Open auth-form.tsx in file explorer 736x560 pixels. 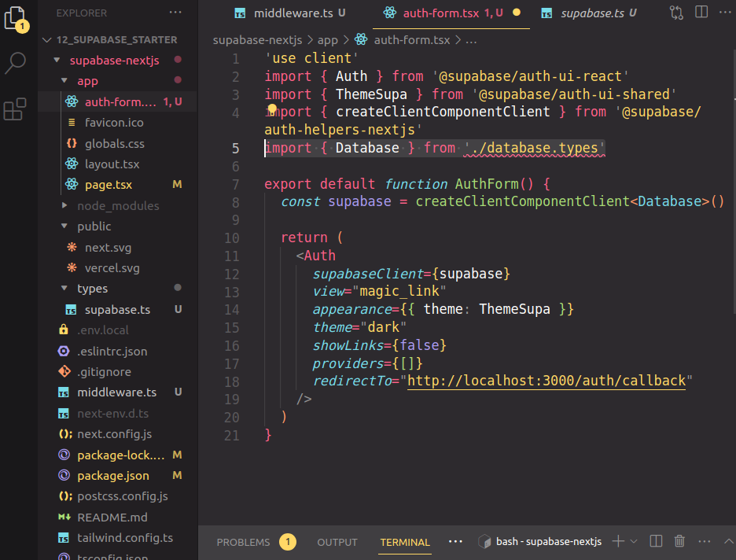coord(117,101)
